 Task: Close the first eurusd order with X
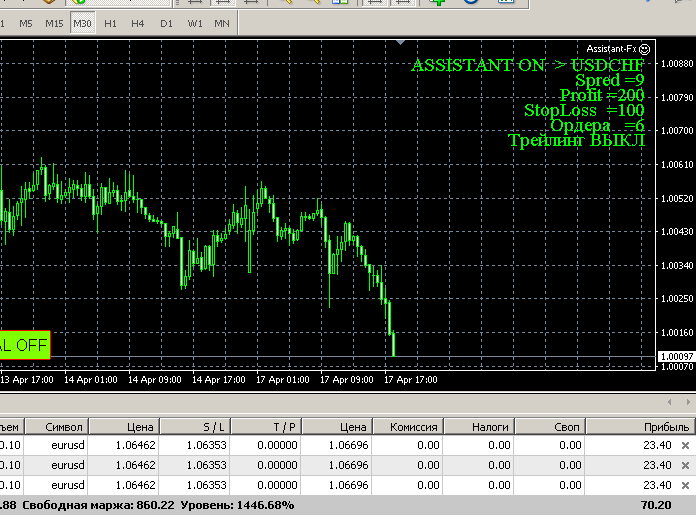(685, 445)
